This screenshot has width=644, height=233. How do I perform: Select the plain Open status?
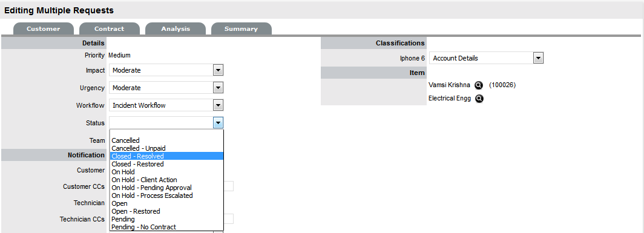tap(166, 203)
